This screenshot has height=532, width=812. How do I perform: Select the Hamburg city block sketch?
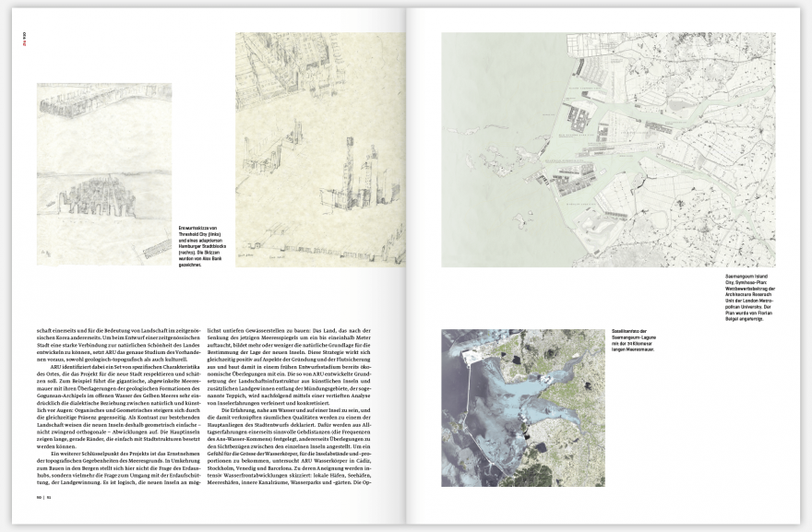point(320,150)
